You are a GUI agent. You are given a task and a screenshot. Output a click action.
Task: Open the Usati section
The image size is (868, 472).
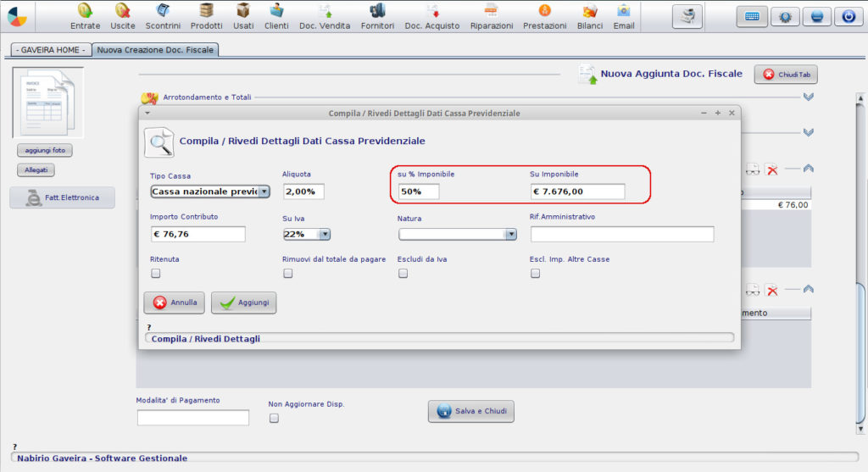coord(243,17)
